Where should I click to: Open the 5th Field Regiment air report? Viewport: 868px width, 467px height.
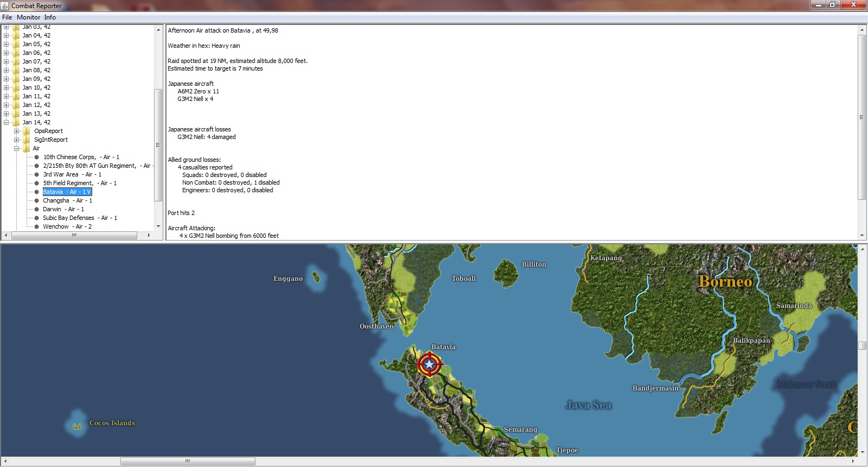coord(80,183)
